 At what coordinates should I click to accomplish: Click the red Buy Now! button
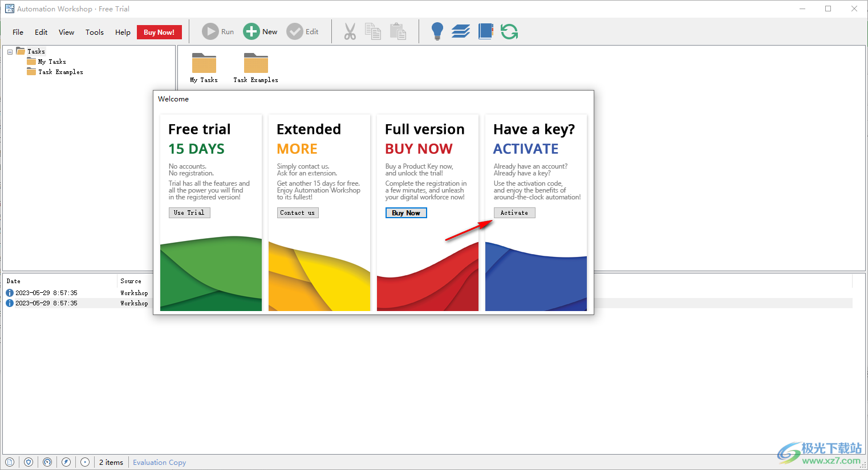(159, 32)
